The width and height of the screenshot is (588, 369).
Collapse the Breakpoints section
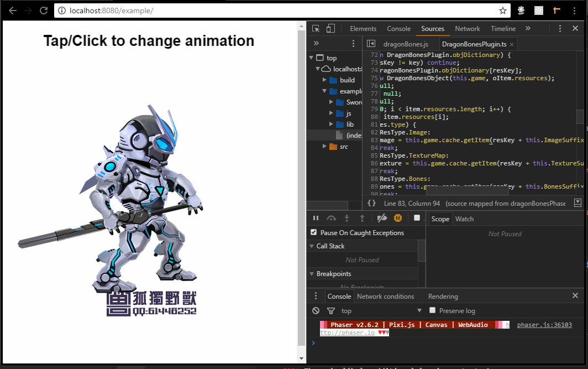[311, 274]
